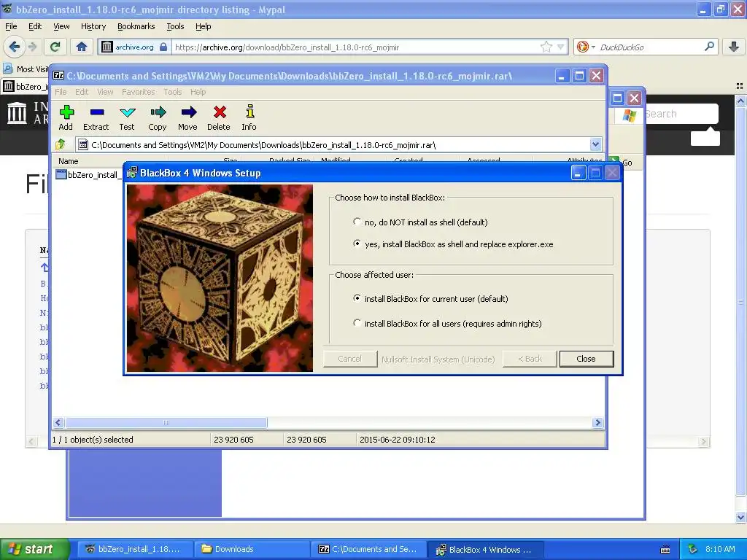This screenshot has height=560, width=747.
Task: Click browser page scroll-up arrow
Action: pyautogui.click(x=741, y=101)
